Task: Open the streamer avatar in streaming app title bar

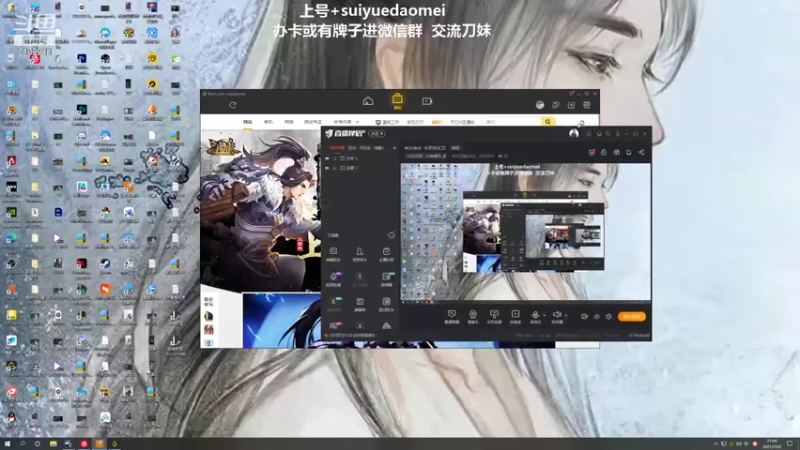Action: click(x=574, y=134)
